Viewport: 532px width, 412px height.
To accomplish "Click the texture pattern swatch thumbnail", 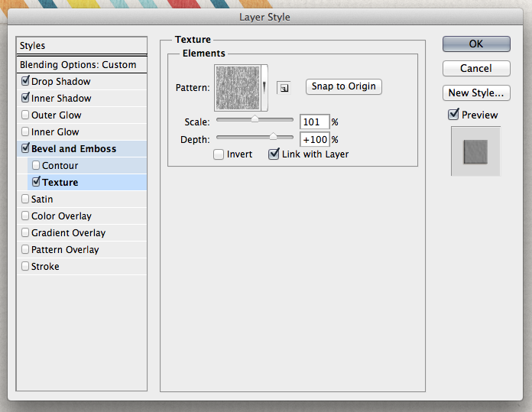I will click(x=238, y=88).
